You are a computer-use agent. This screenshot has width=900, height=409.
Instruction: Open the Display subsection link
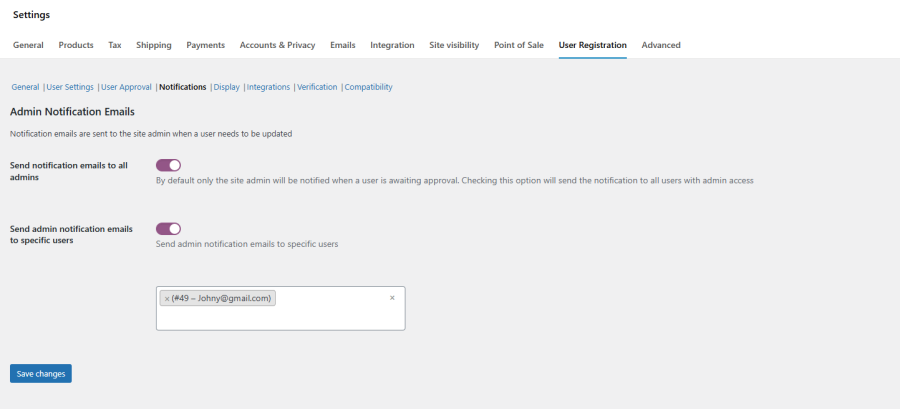pos(227,87)
